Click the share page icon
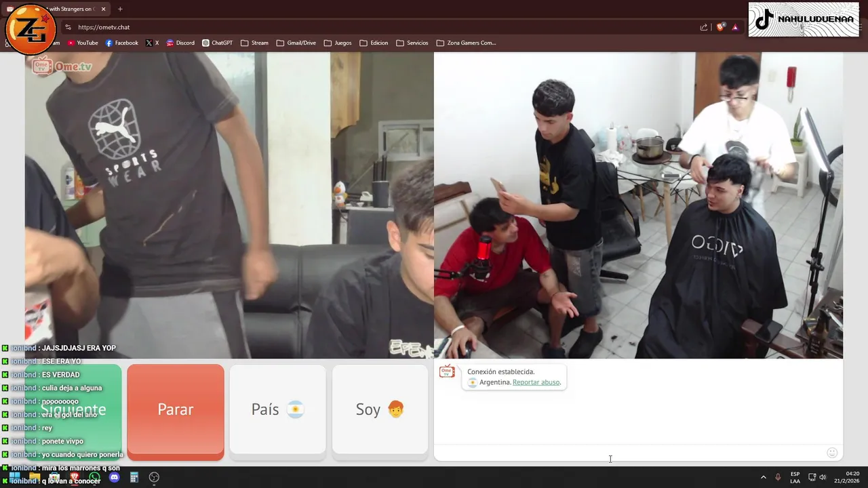 (703, 27)
